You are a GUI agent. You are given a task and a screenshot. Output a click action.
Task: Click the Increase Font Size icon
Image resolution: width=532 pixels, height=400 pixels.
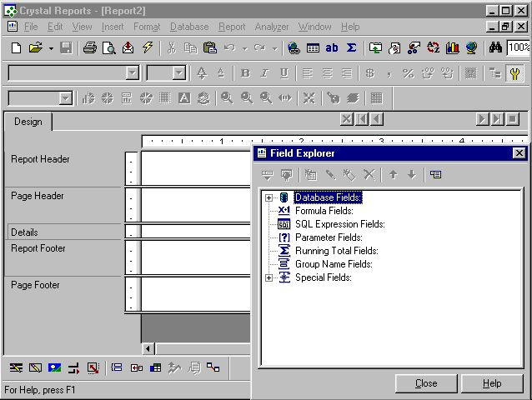pyautogui.click(x=202, y=73)
